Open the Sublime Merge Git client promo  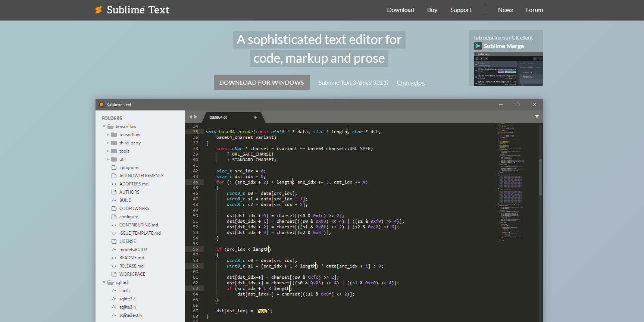506,58
